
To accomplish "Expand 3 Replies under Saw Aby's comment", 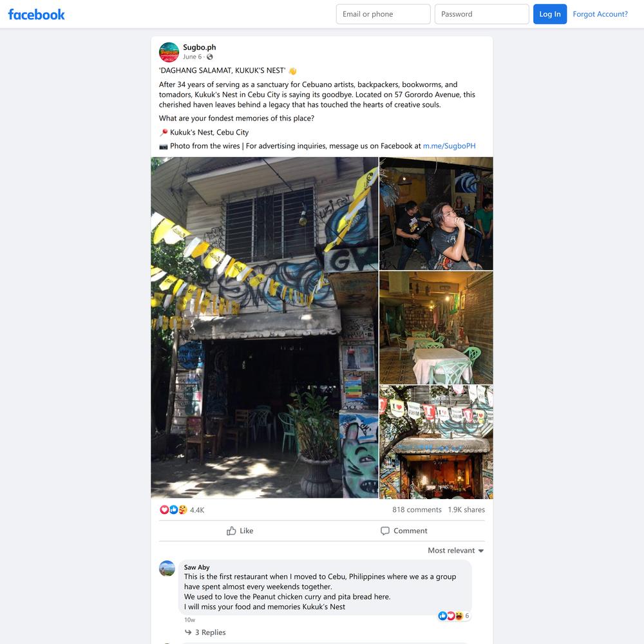I will 205,632.
